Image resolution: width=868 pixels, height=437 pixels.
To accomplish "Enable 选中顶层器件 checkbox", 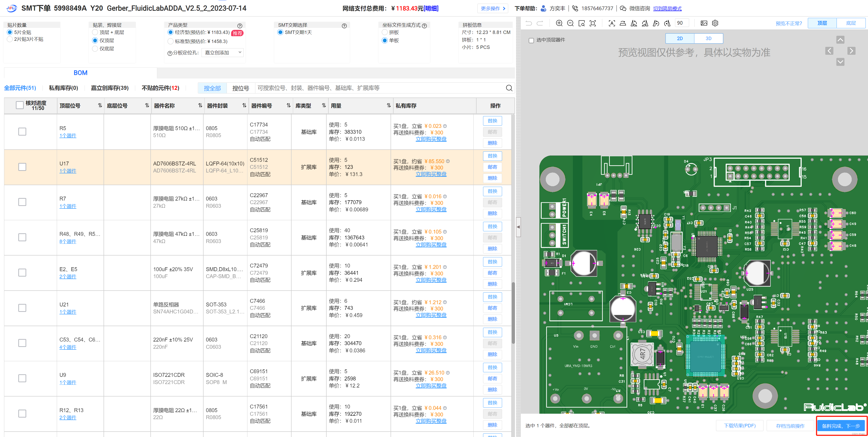I will (x=531, y=41).
